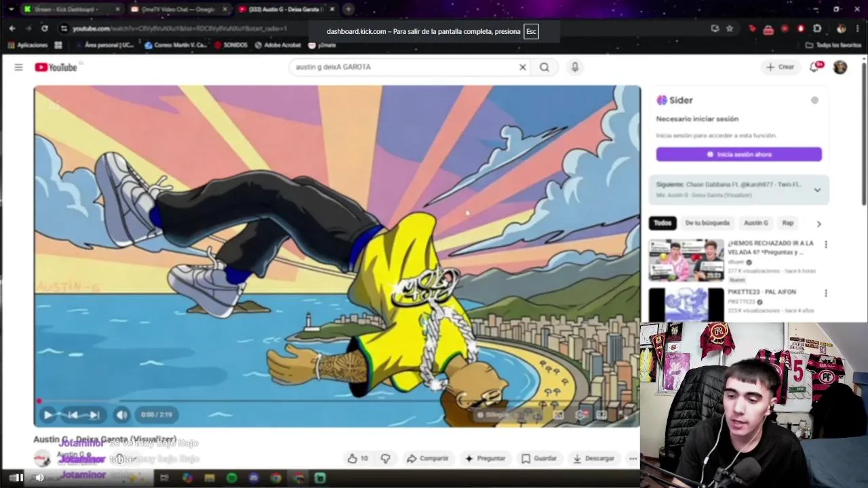Dislike the video with thumbs down
The width and height of the screenshot is (868, 488).
pos(385,459)
